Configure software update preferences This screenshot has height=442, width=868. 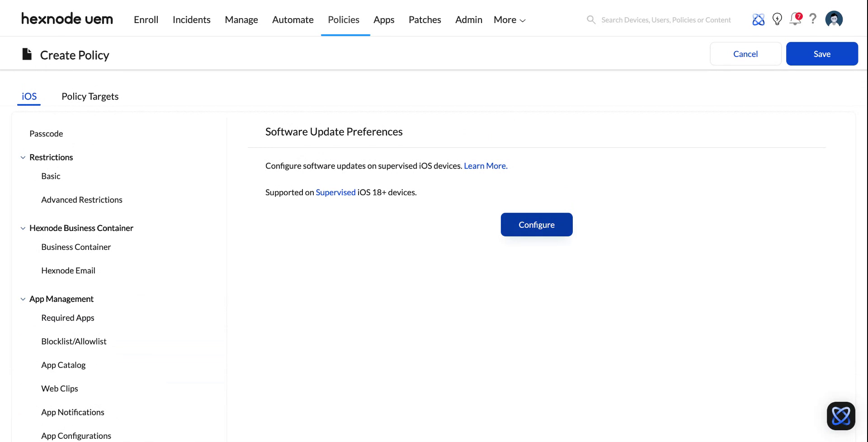click(x=537, y=225)
